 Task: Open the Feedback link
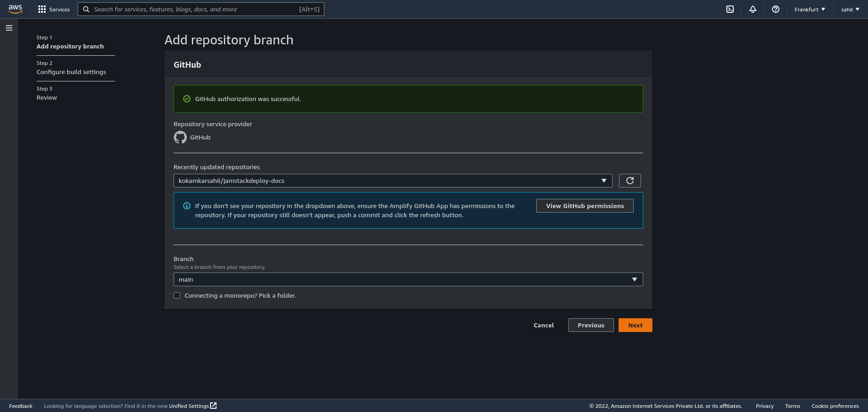click(x=21, y=406)
